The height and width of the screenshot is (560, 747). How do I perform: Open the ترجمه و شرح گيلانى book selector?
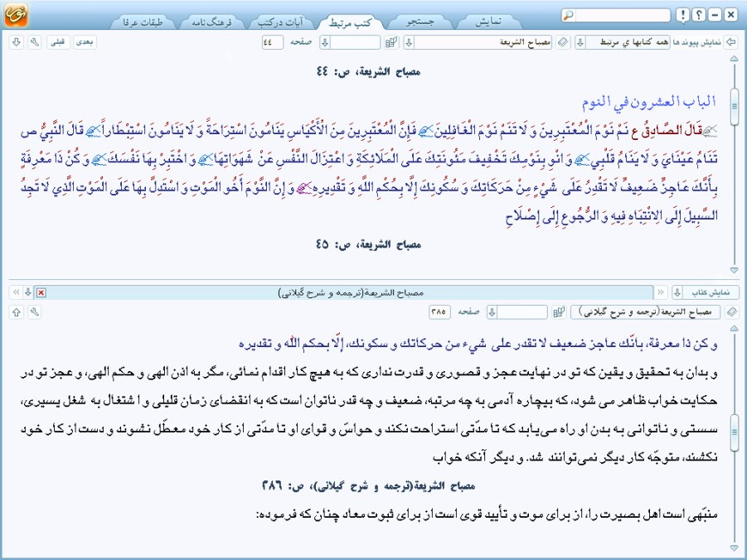[x=645, y=312]
